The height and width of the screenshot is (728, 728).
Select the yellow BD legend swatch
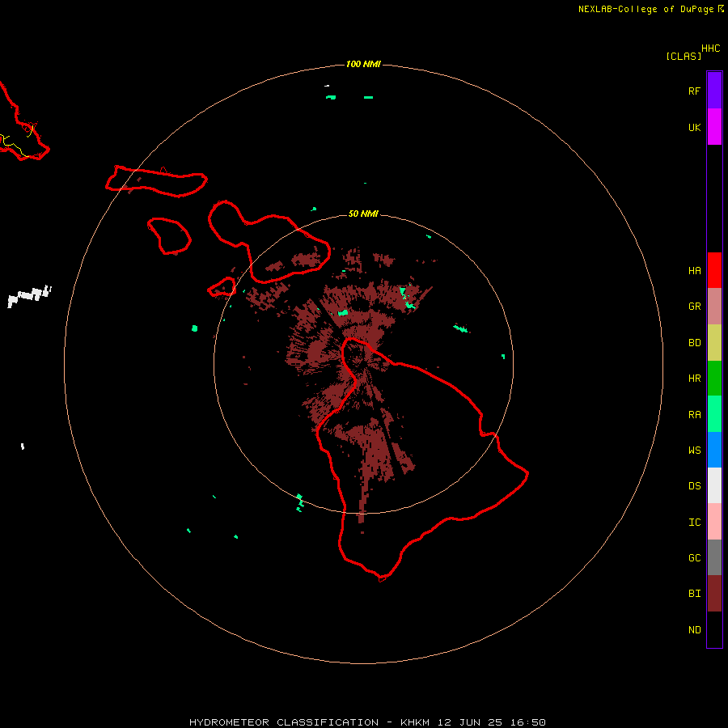[714, 343]
